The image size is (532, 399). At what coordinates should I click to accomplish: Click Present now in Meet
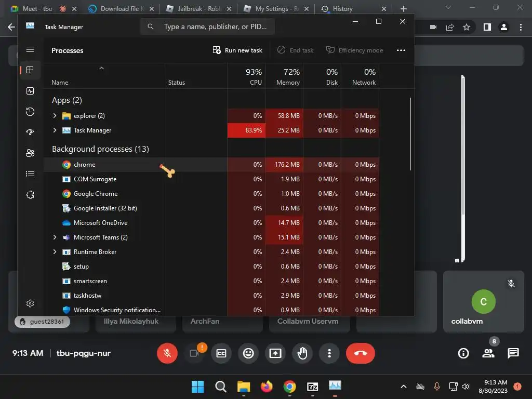point(275,353)
